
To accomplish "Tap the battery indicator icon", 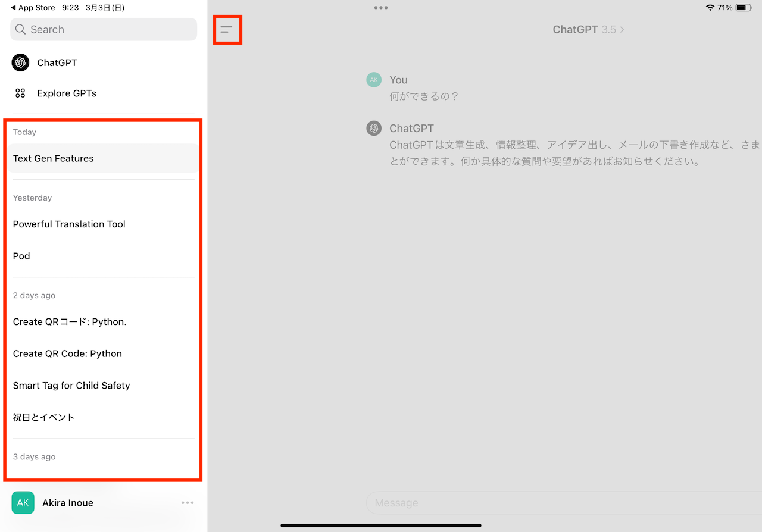I will 744,8.
